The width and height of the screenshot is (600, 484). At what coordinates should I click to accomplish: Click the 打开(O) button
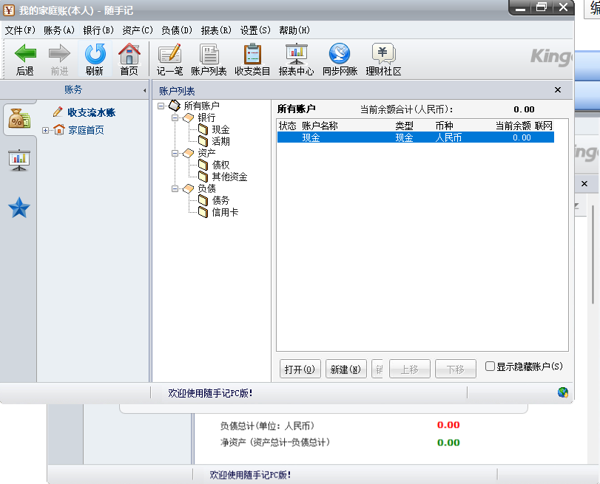(x=299, y=369)
